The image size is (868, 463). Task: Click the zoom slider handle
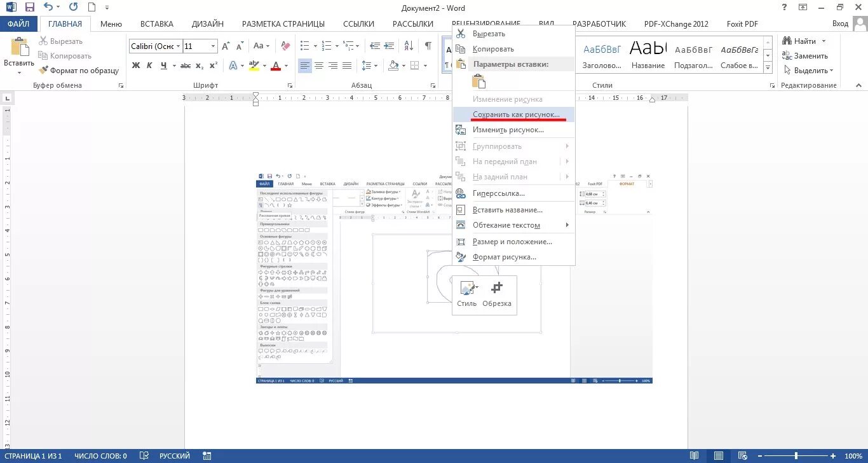point(796,456)
